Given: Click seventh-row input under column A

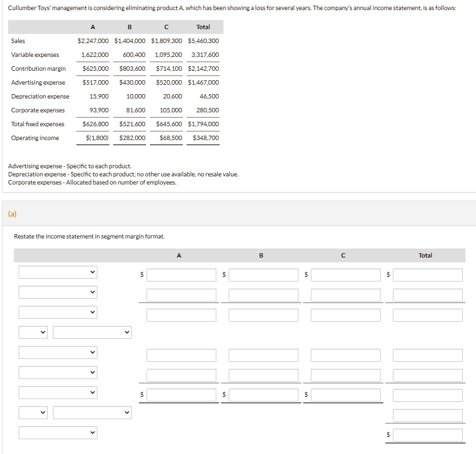Looking at the screenshot, I should tap(181, 395).
